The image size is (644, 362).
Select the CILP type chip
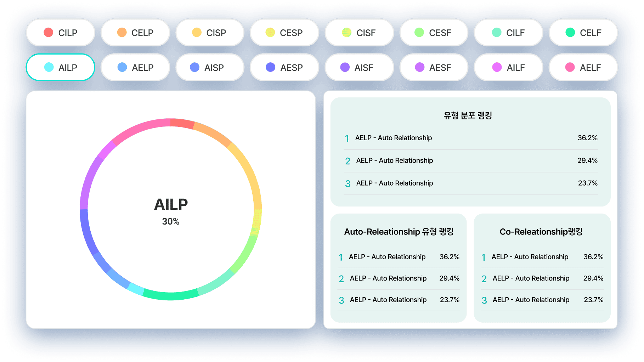(x=61, y=33)
